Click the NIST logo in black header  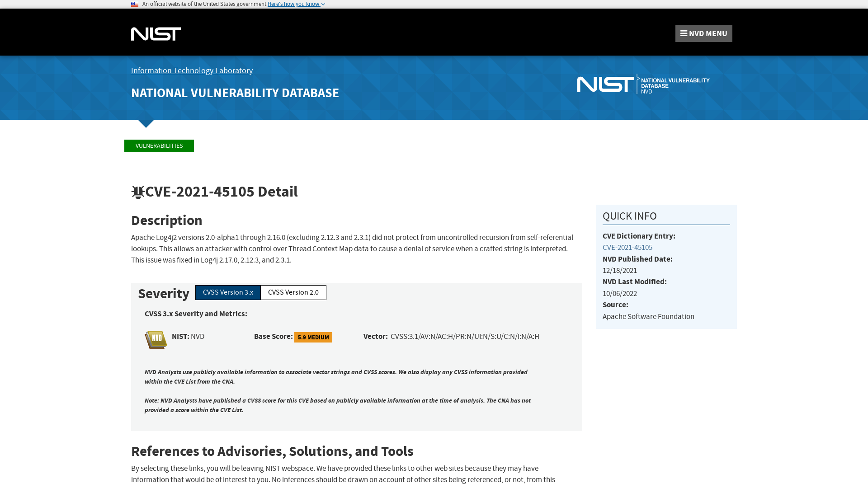[x=156, y=34]
